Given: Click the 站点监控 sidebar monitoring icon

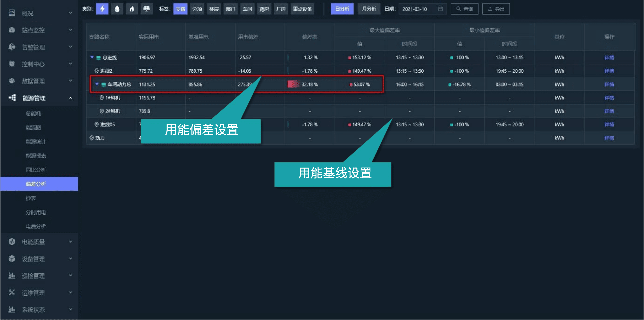Looking at the screenshot, I should pos(12,30).
